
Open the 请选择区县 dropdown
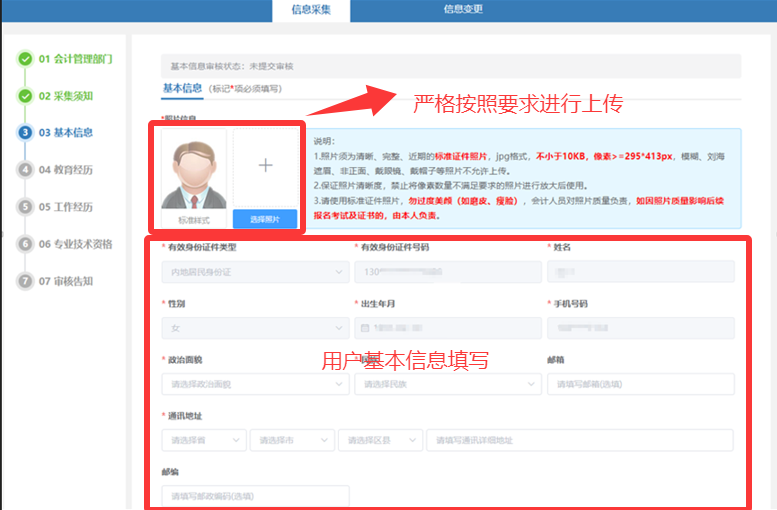pyautogui.click(x=381, y=440)
